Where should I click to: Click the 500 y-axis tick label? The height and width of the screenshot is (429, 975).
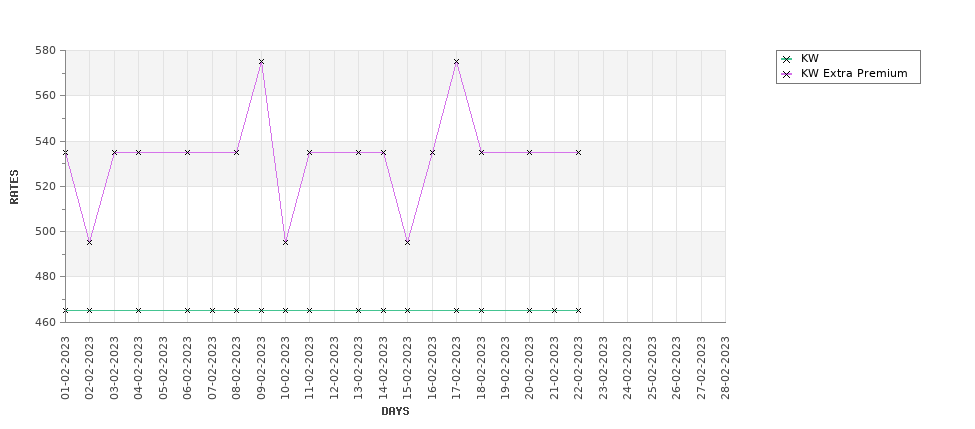[x=47, y=231]
